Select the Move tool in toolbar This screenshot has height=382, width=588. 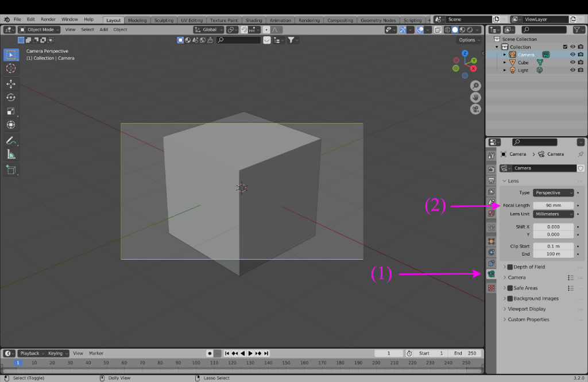click(11, 83)
